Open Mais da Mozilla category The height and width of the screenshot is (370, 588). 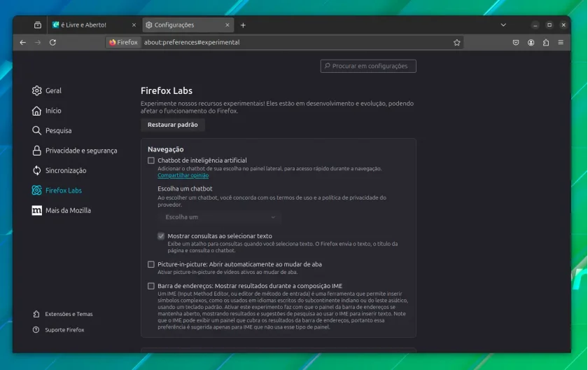62,210
